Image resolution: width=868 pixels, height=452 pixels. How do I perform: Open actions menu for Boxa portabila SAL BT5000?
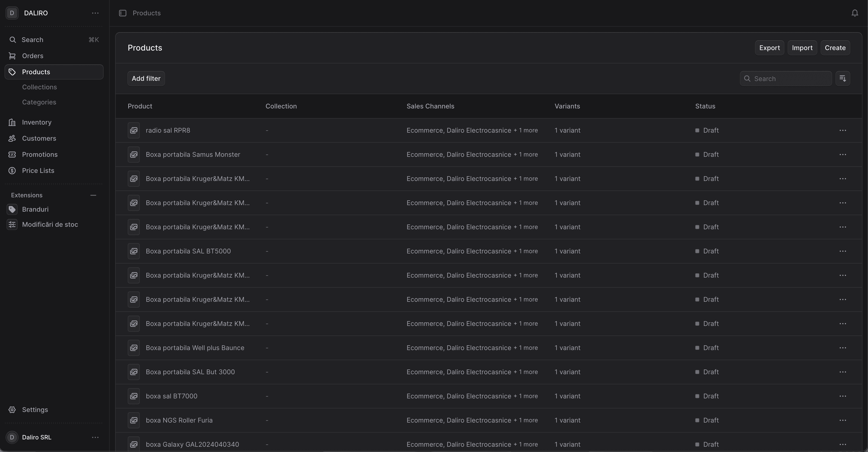click(x=842, y=251)
